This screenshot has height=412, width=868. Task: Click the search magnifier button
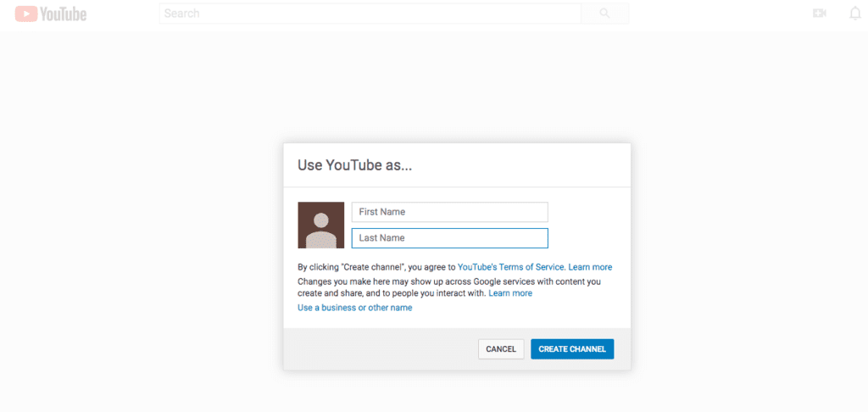[x=604, y=14]
